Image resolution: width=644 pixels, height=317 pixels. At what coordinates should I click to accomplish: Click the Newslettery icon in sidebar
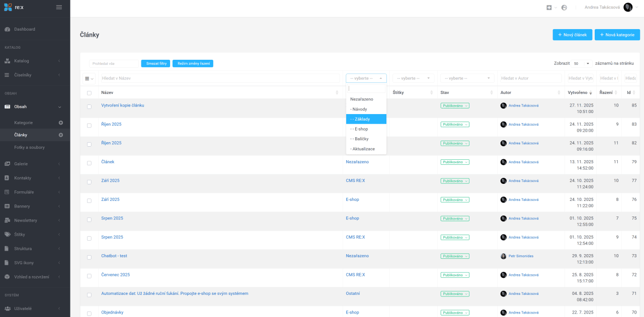click(7, 220)
